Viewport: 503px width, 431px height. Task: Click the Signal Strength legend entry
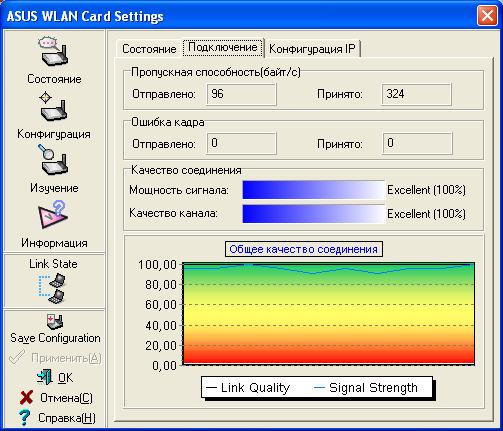point(366,387)
